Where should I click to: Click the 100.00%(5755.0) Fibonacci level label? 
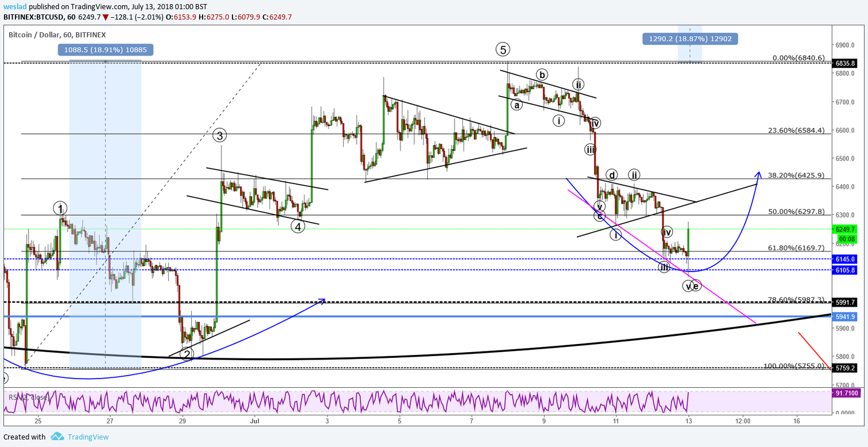tap(794, 366)
